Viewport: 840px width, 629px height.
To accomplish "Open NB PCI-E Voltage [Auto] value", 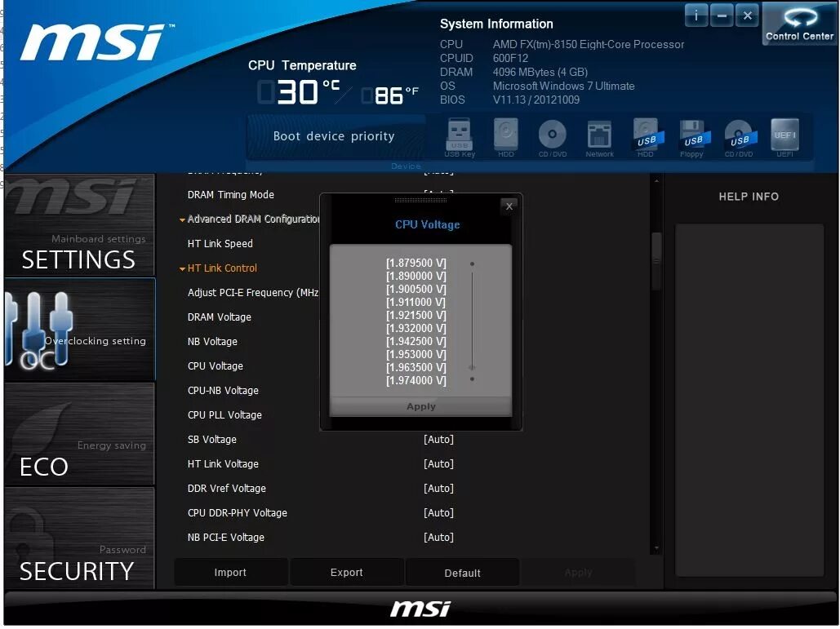I will [x=438, y=538].
